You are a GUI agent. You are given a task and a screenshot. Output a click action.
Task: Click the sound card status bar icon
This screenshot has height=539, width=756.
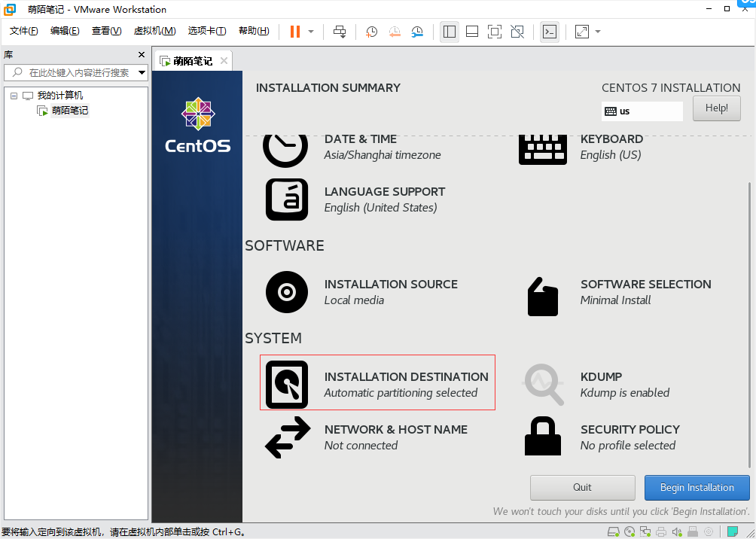click(677, 532)
